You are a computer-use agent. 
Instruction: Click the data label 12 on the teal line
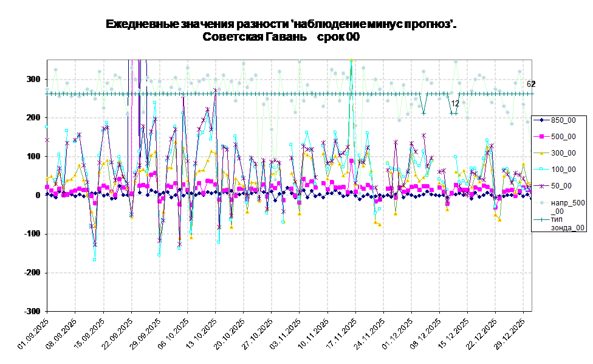pos(455,104)
